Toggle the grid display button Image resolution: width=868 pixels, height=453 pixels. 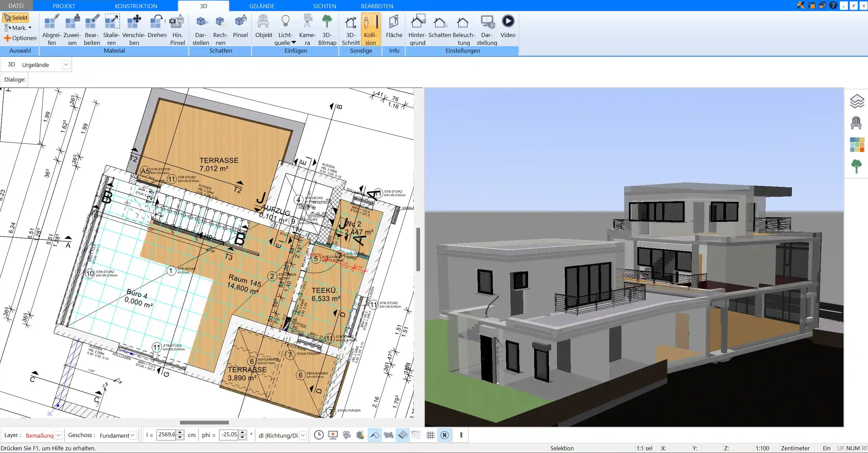[x=430, y=435]
